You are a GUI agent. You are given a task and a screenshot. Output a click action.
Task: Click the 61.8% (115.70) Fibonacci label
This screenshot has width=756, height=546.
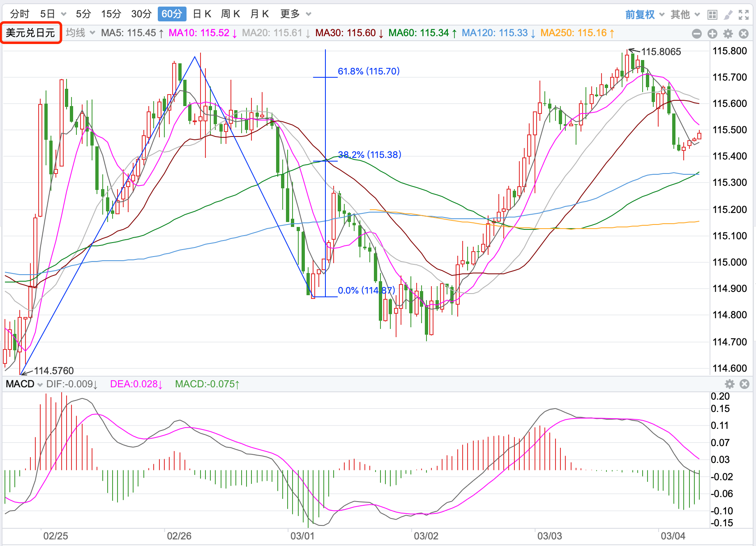point(369,71)
